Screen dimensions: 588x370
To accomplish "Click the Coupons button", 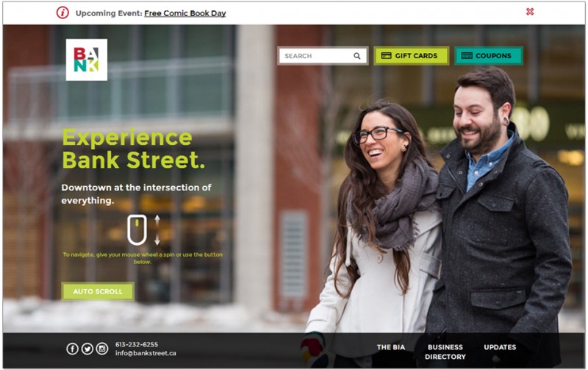I will tap(489, 56).
